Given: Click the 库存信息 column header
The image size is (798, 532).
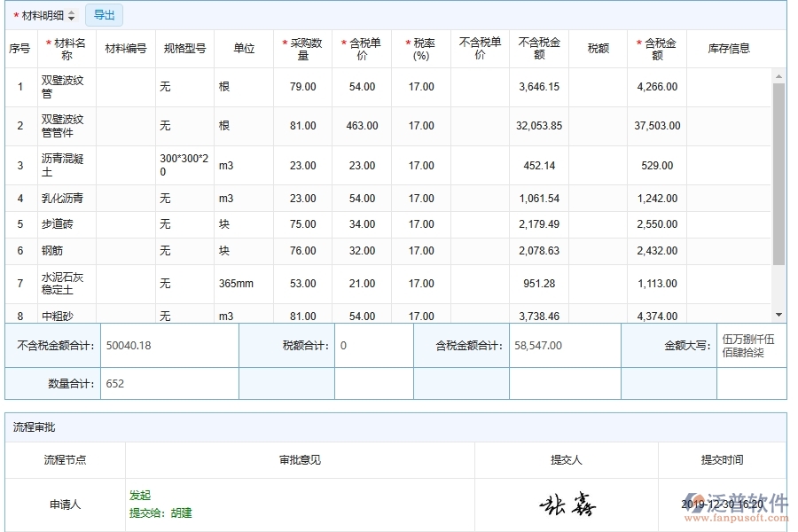Looking at the screenshot, I should (729, 48).
